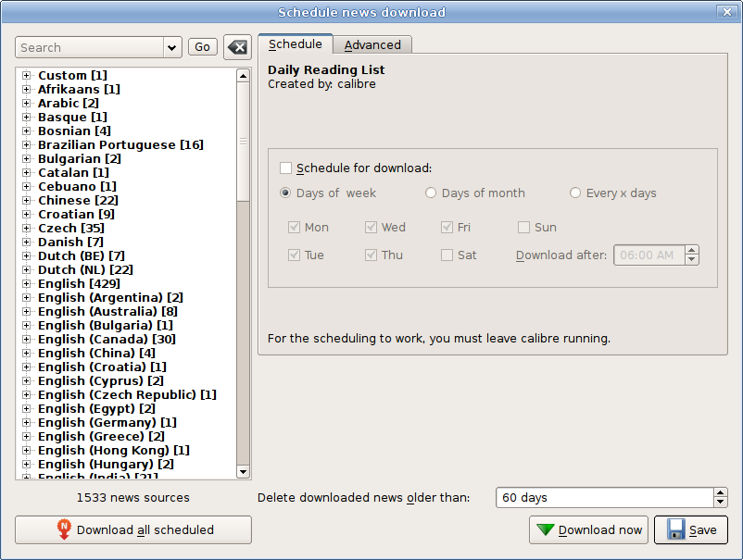Click Download all scheduled

point(132,529)
